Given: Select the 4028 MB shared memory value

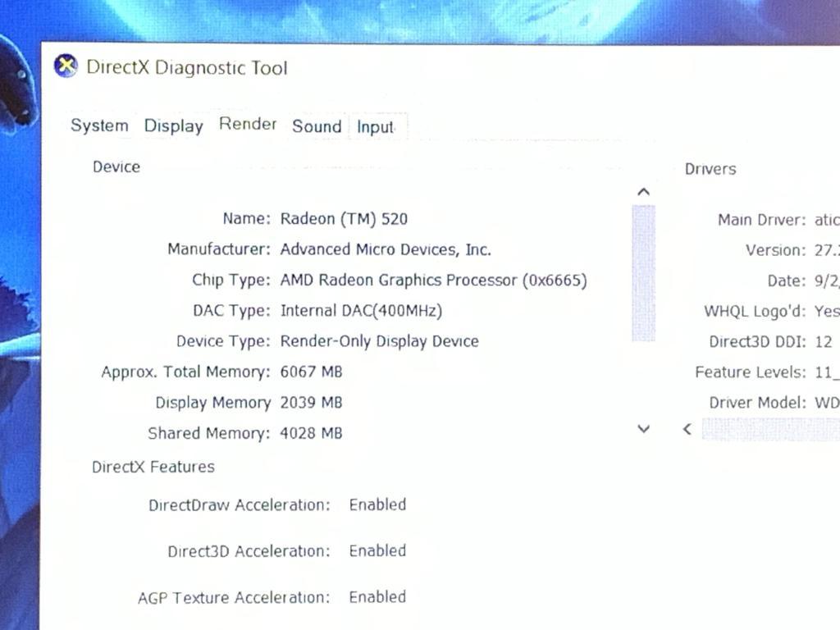Looking at the screenshot, I should [311, 433].
